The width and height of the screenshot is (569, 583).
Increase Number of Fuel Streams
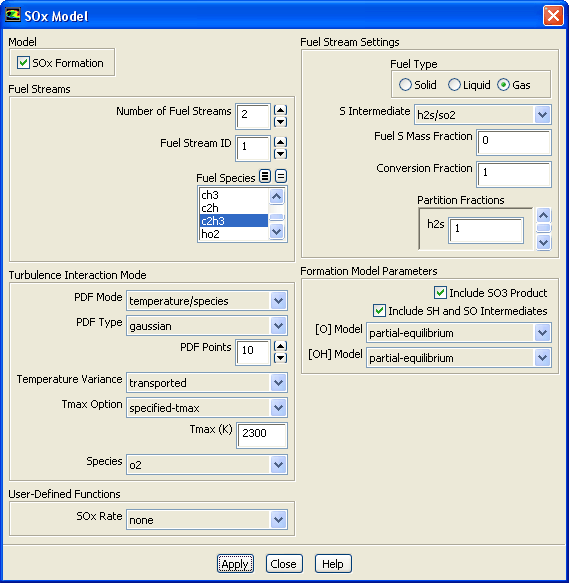click(x=280, y=110)
